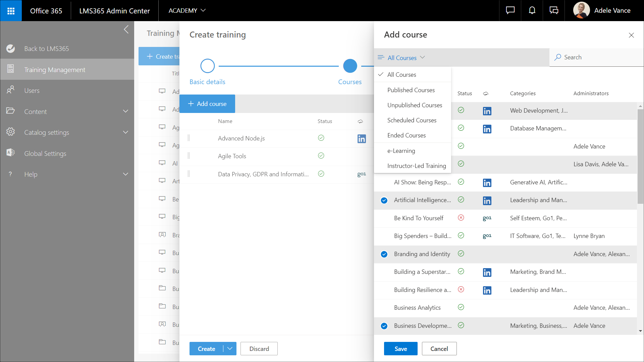Uncheck the Business Development course

point(384,326)
